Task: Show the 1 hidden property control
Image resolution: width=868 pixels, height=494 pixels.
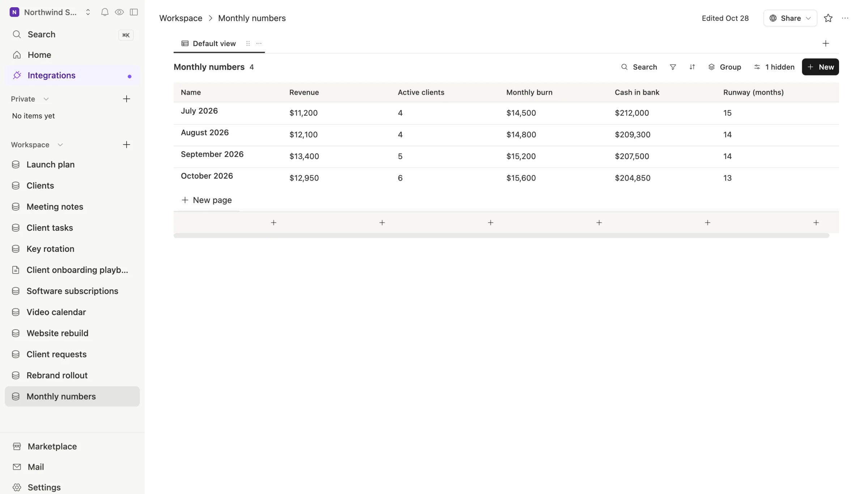Action: click(x=774, y=67)
